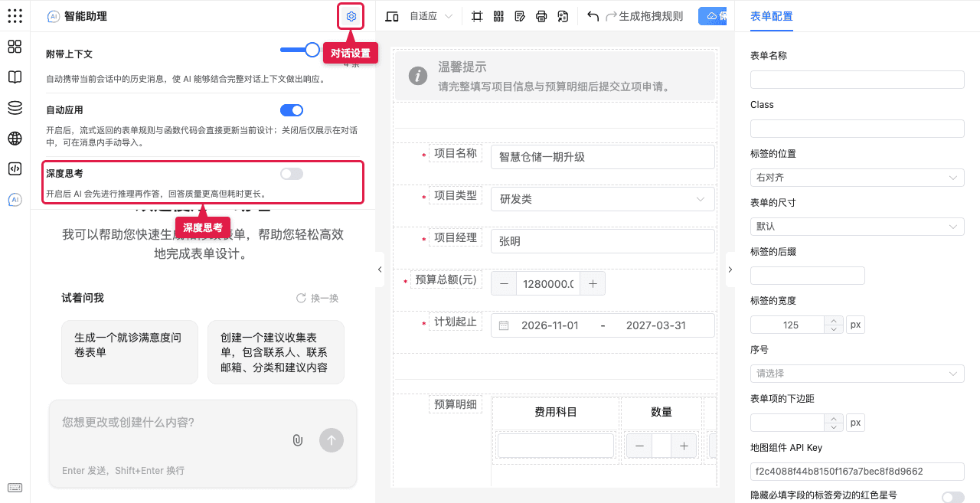Click the 试着问我 heading text
Image resolution: width=980 pixels, height=503 pixels.
83,298
